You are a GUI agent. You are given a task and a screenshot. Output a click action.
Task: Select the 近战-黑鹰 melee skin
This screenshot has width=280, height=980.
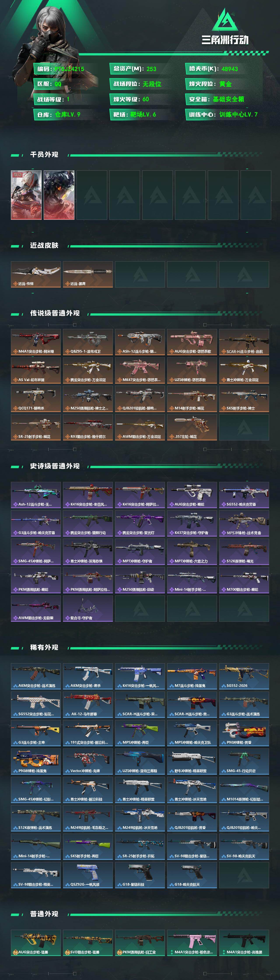coord(88,274)
